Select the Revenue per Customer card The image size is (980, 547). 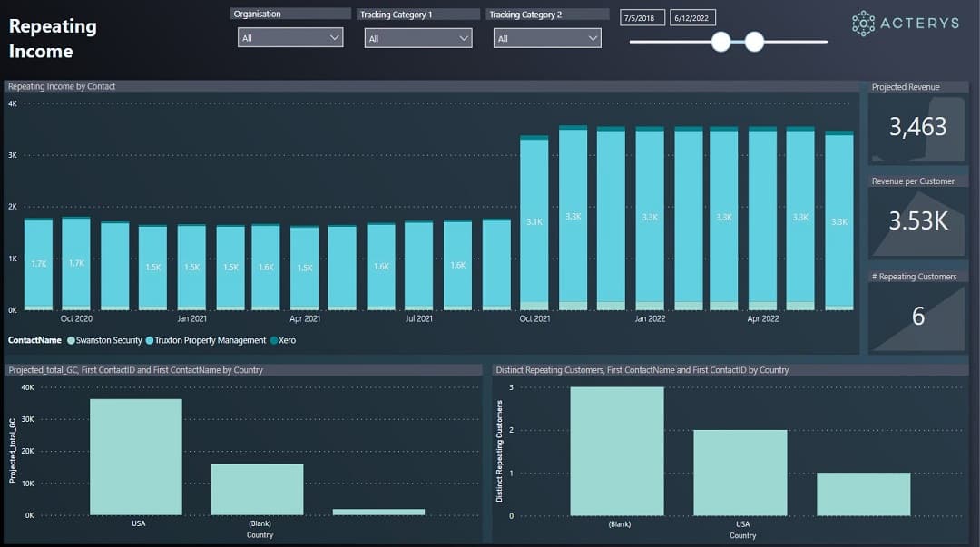click(917, 220)
